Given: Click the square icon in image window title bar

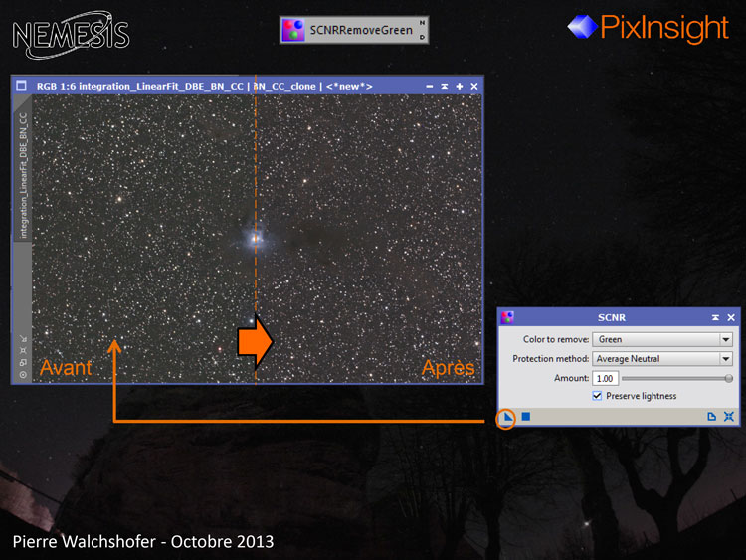Looking at the screenshot, I should tap(21, 86).
